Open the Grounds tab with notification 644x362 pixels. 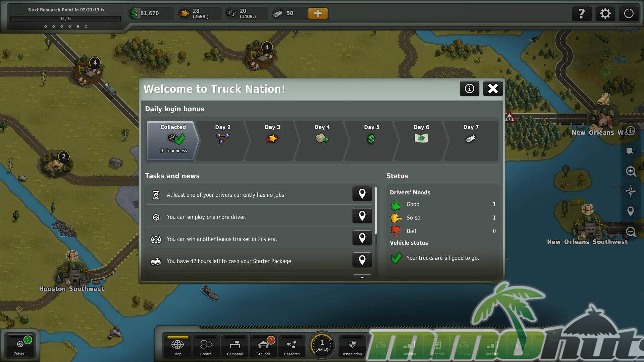(263, 347)
